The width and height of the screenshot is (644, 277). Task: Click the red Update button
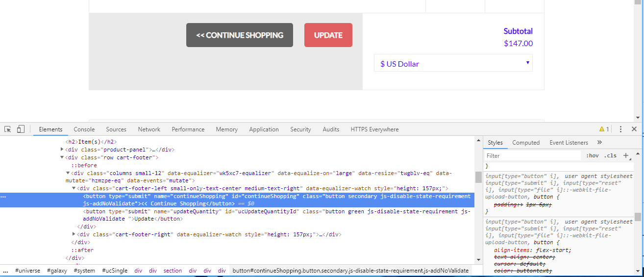click(x=328, y=35)
